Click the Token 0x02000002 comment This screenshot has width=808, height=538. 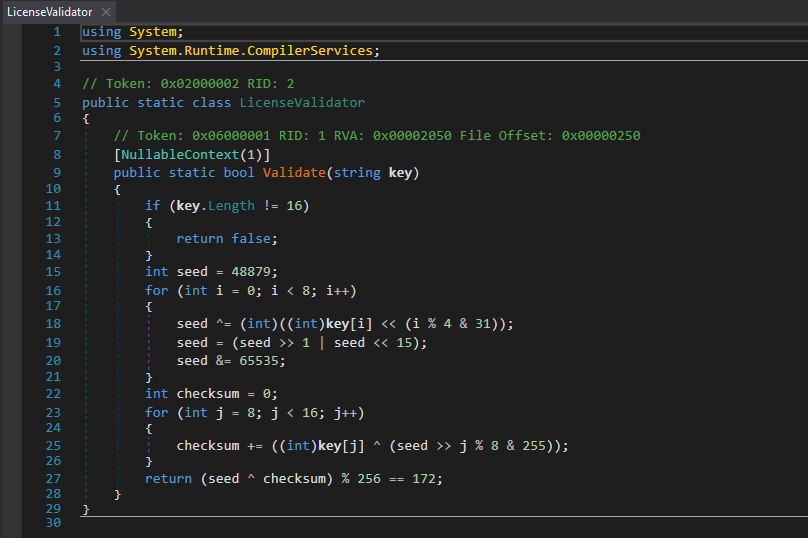pyautogui.click(x=188, y=84)
